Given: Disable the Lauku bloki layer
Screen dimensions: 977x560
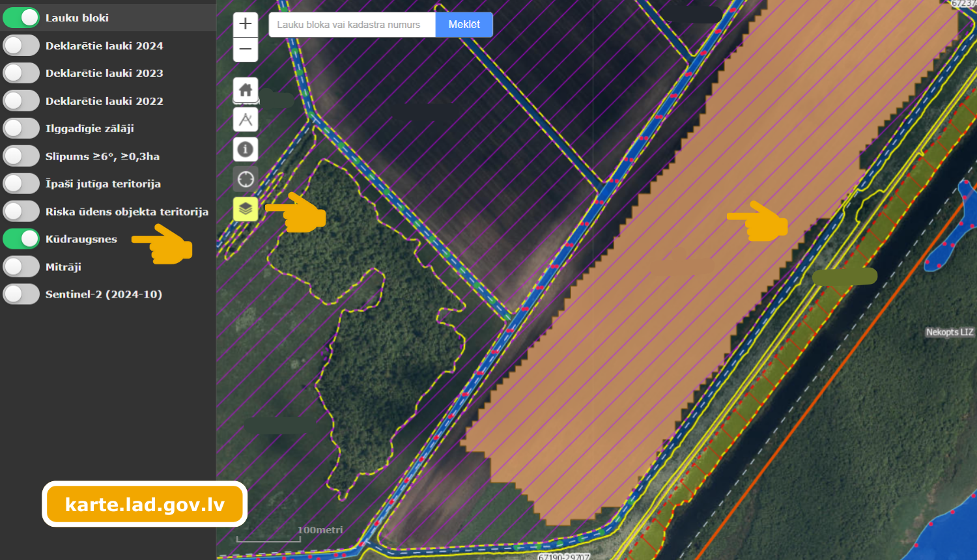Looking at the screenshot, I should 21,18.
